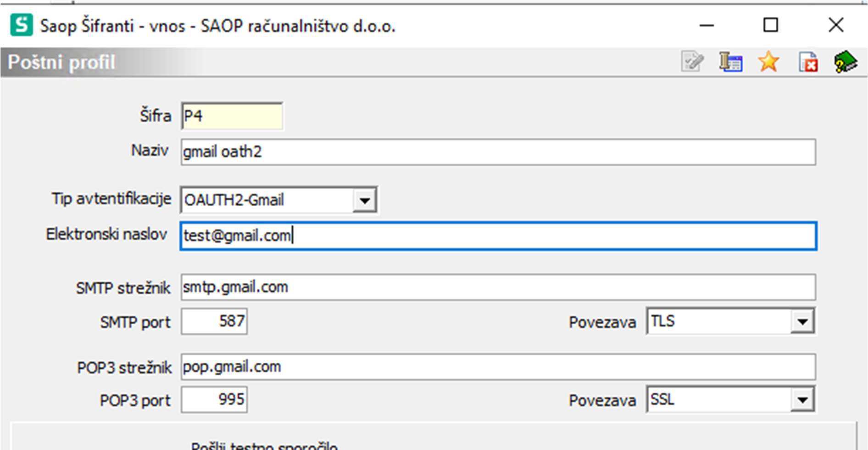Click the yellow star favorites icon
868x450 pixels.
pyautogui.click(x=768, y=62)
